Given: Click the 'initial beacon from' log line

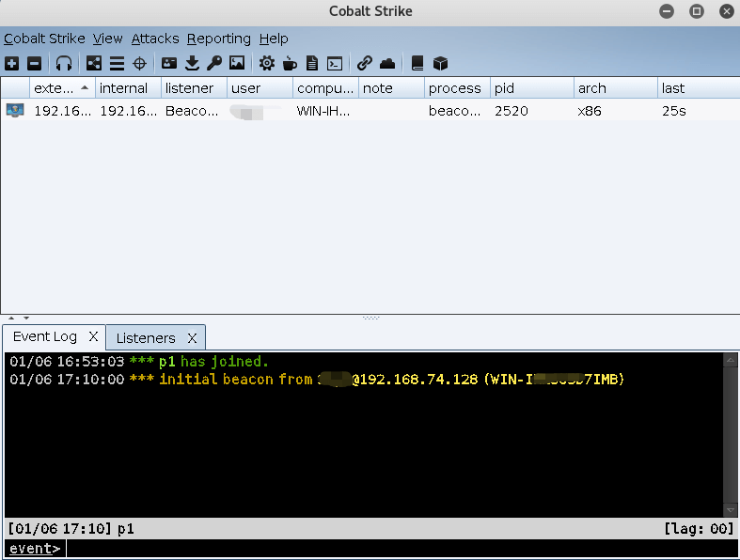Looking at the screenshot, I should [317, 380].
